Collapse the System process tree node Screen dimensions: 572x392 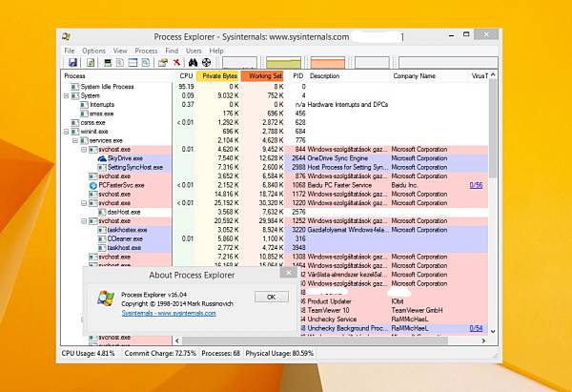pos(66,96)
